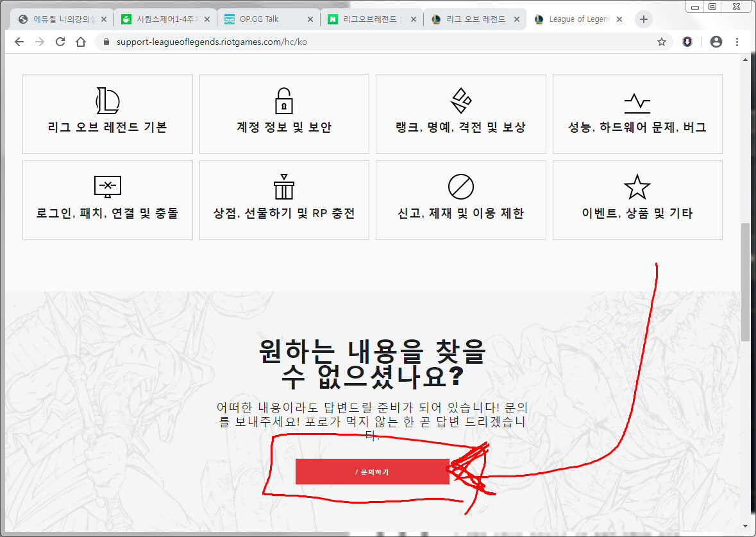Click the monitor icon for 로그인, 패치, 연결 및 충돌
Screen dimensions: 756x537
pyautogui.click(x=107, y=187)
